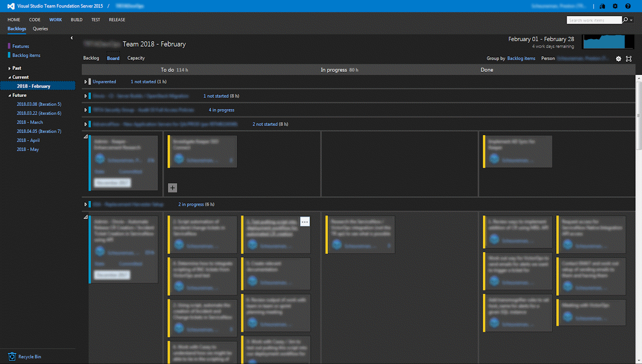Expand the row with 4 in progress

click(x=86, y=110)
